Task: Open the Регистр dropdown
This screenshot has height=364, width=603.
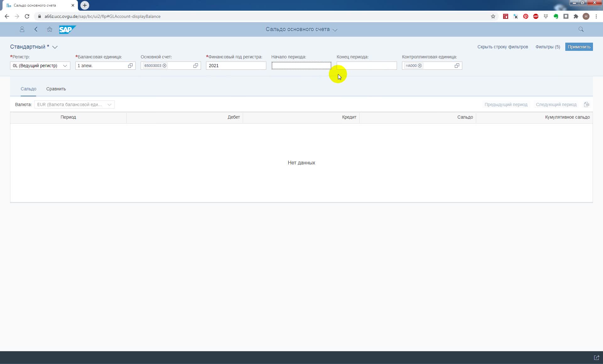Action: (x=65, y=66)
